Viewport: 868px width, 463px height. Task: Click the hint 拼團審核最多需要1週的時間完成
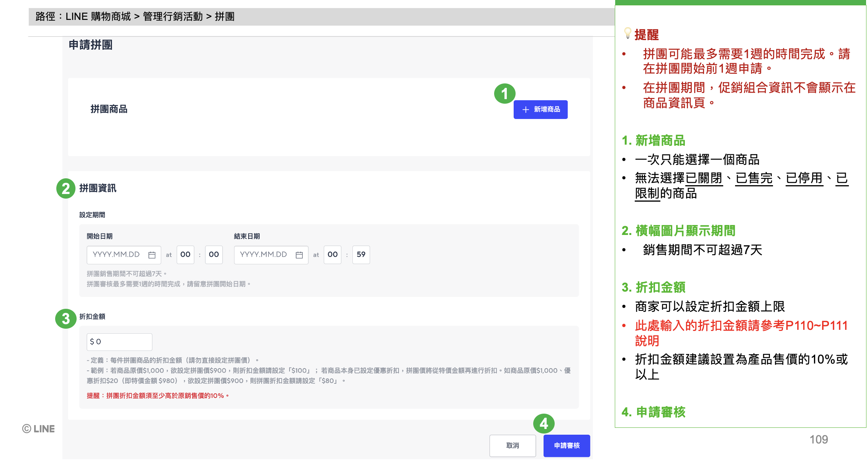169,284
